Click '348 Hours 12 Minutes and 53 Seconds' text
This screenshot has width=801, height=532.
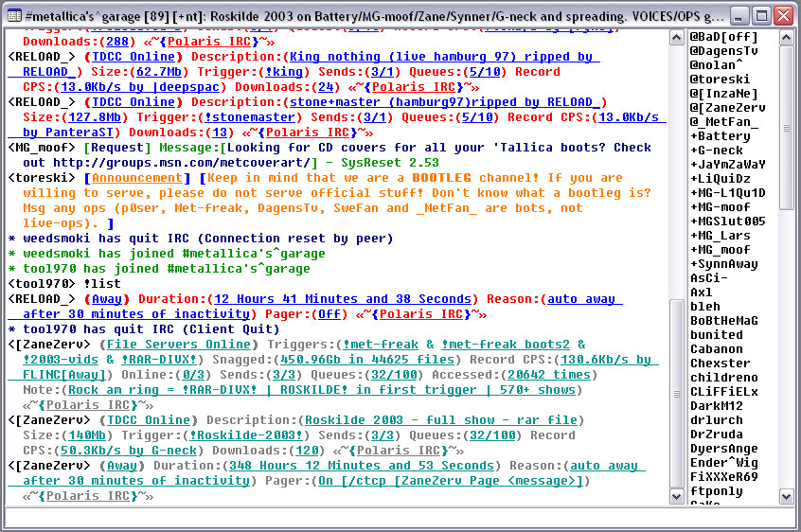tap(361, 466)
